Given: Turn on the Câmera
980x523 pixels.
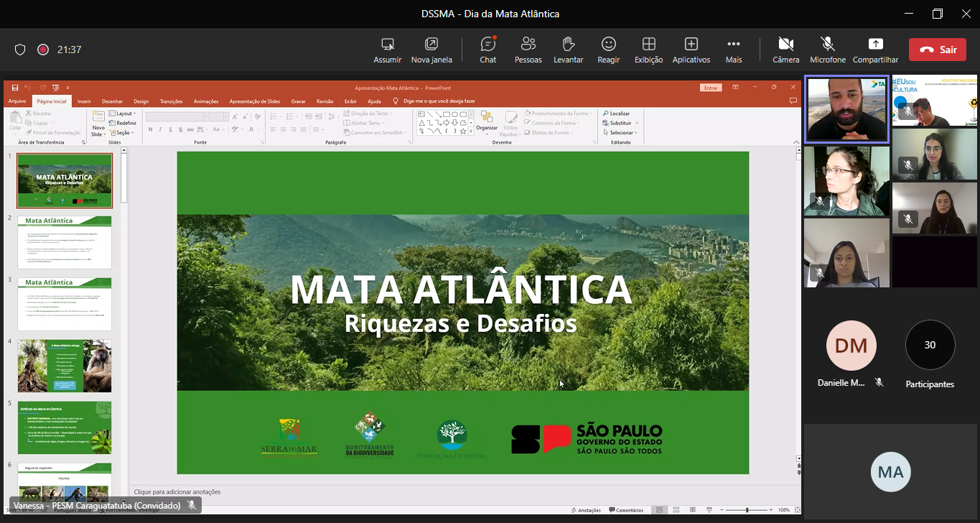Looking at the screenshot, I should point(785,50).
